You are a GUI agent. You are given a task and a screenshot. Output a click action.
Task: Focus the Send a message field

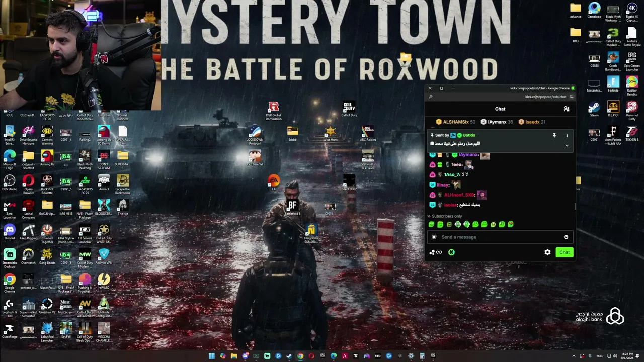500,237
